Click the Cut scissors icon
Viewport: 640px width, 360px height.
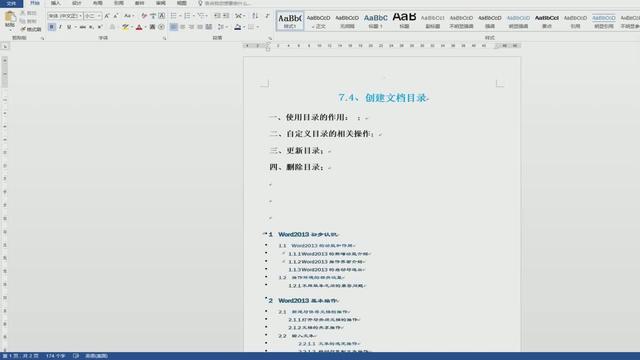point(22,13)
